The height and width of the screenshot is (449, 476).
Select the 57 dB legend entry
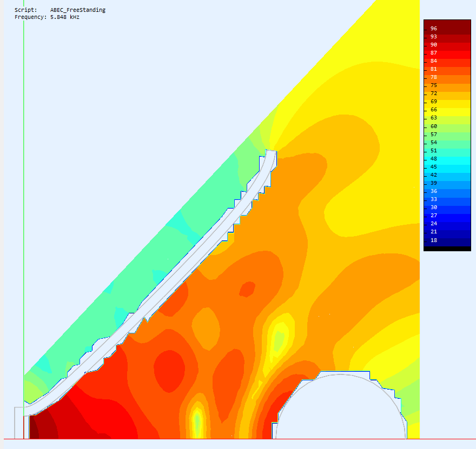(433, 135)
